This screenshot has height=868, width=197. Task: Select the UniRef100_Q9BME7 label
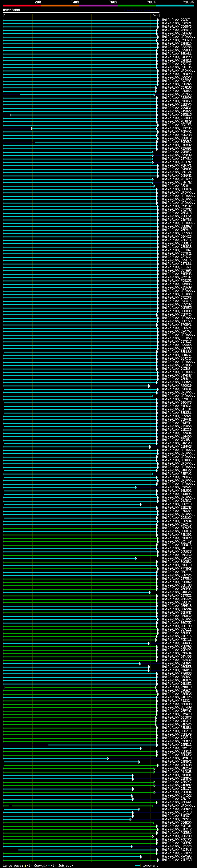(x=176, y=152)
